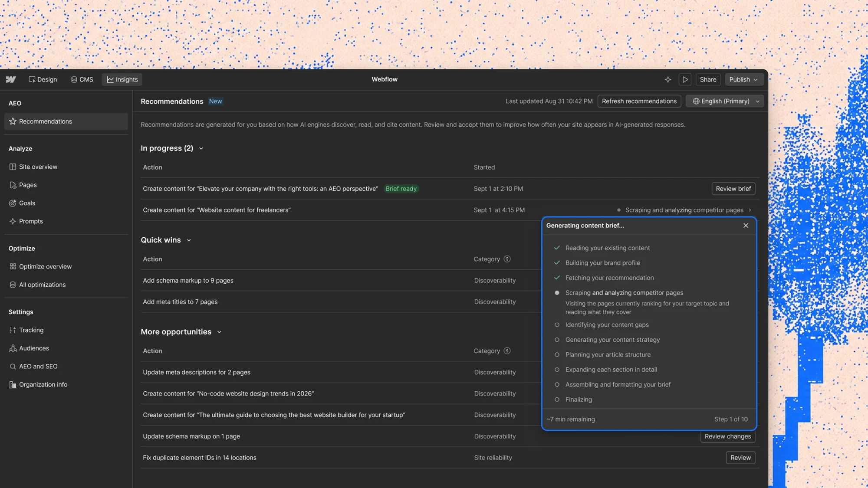The height and width of the screenshot is (488, 868).
Task: Open the Site overview sidebar item
Action: 66,167
